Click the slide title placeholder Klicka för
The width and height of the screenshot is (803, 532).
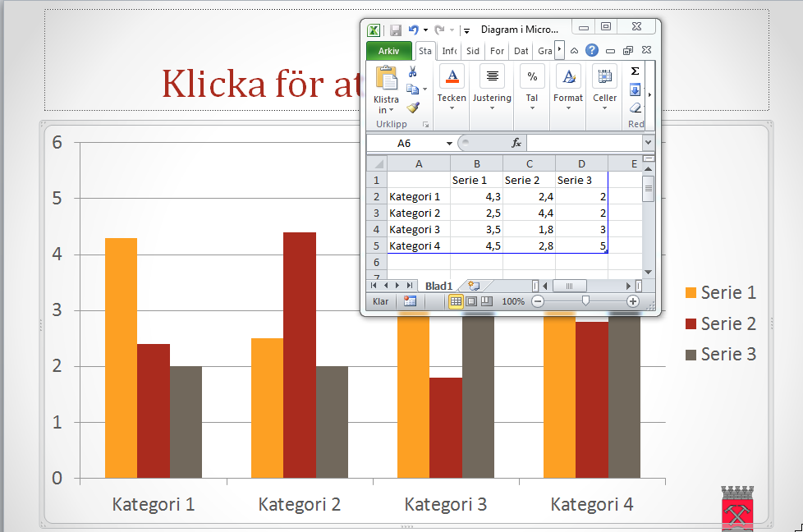pos(262,84)
